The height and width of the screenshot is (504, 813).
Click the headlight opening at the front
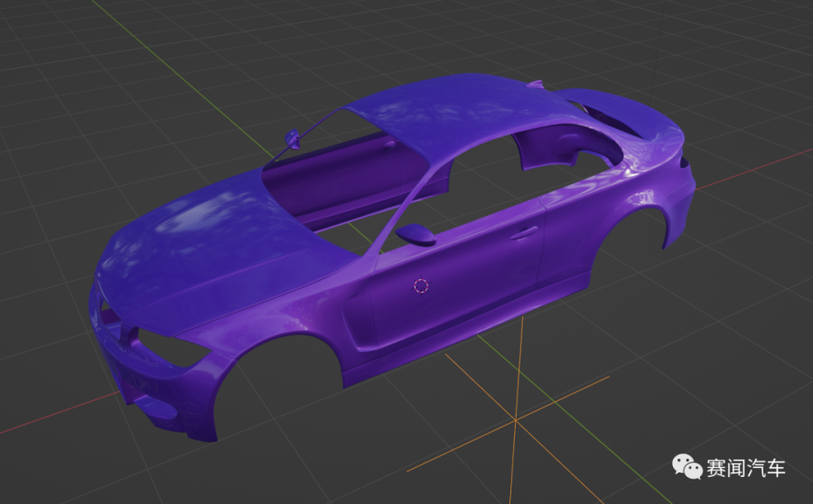[x=163, y=348]
